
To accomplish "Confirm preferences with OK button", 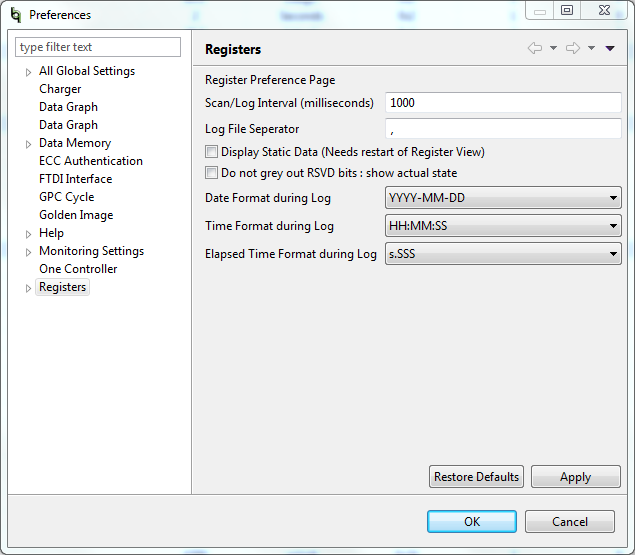I will tap(472, 521).
